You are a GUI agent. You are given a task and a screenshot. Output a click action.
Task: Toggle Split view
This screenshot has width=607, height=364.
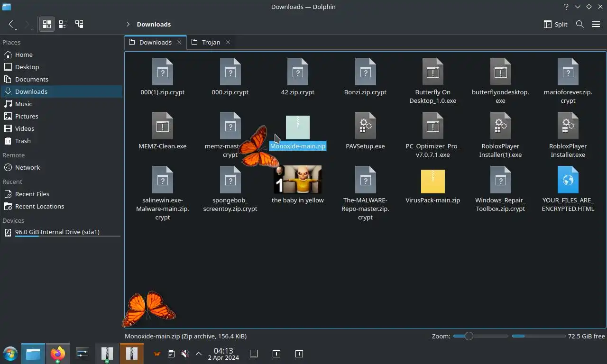pos(555,24)
